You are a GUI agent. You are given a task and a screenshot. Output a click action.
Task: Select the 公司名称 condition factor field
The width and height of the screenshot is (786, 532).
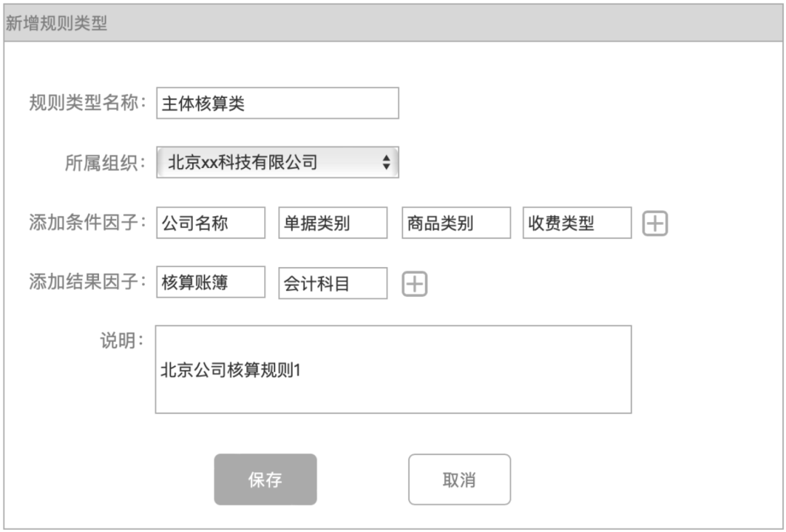click(211, 223)
